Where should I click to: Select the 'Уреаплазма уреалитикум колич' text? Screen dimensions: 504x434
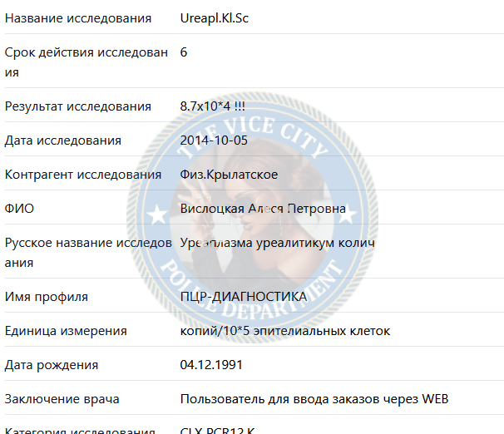(278, 243)
